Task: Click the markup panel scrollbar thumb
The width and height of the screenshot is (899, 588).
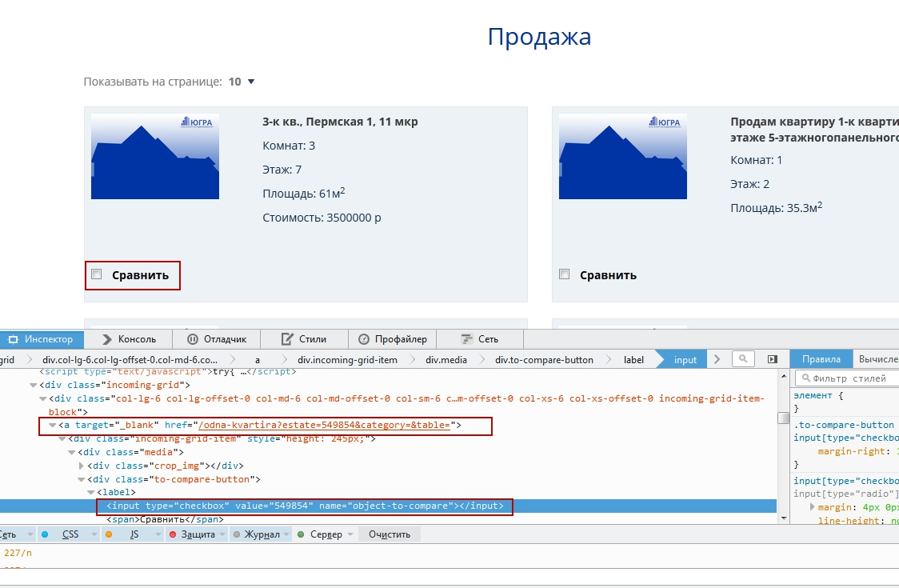Action: (x=783, y=418)
